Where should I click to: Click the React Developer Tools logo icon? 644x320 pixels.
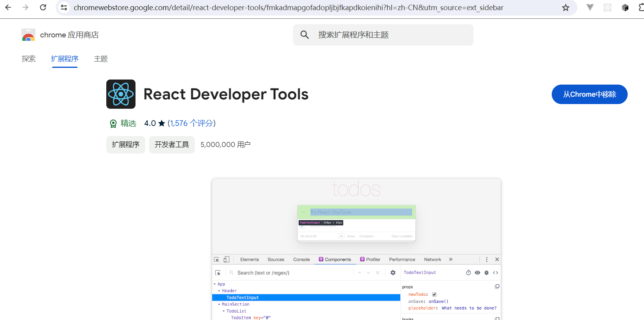tap(121, 94)
